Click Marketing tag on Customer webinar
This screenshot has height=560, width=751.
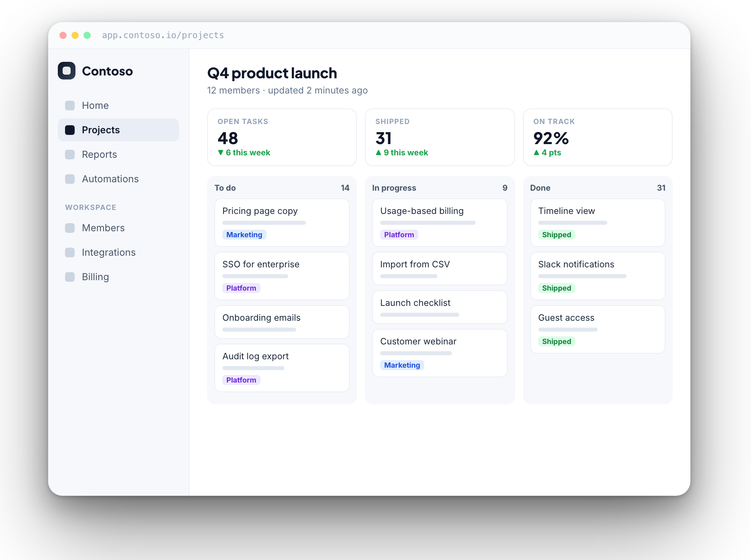(402, 365)
